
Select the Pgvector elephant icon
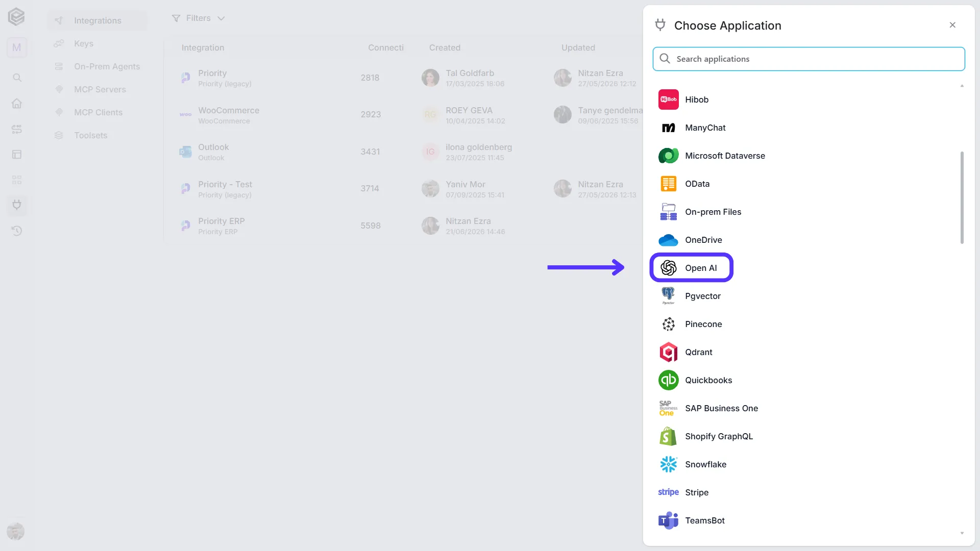(x=668, y=296)
